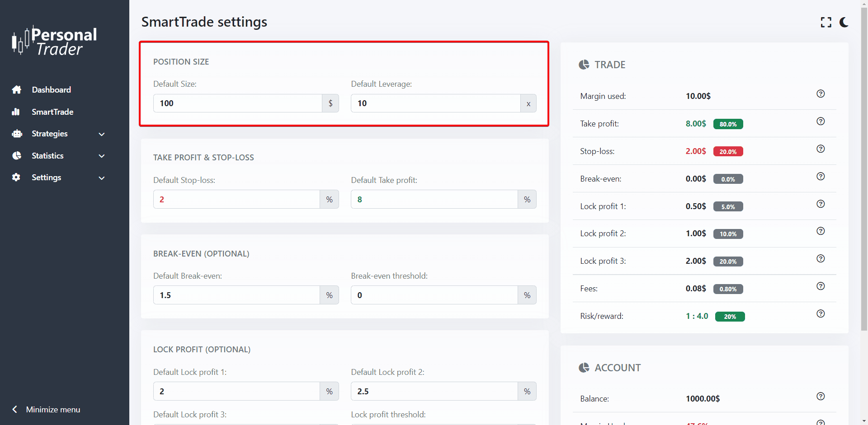Focus the Default Size input field
The width and height of the screenshot is (868, 425).
click(x=237, y=103)
